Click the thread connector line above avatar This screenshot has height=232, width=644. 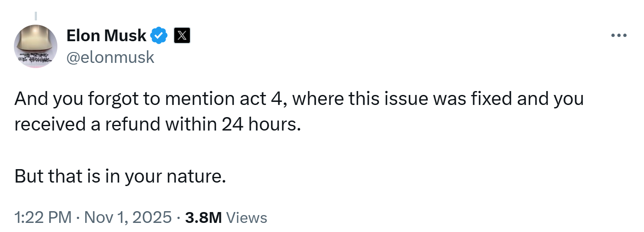click(x=36, y=16)
